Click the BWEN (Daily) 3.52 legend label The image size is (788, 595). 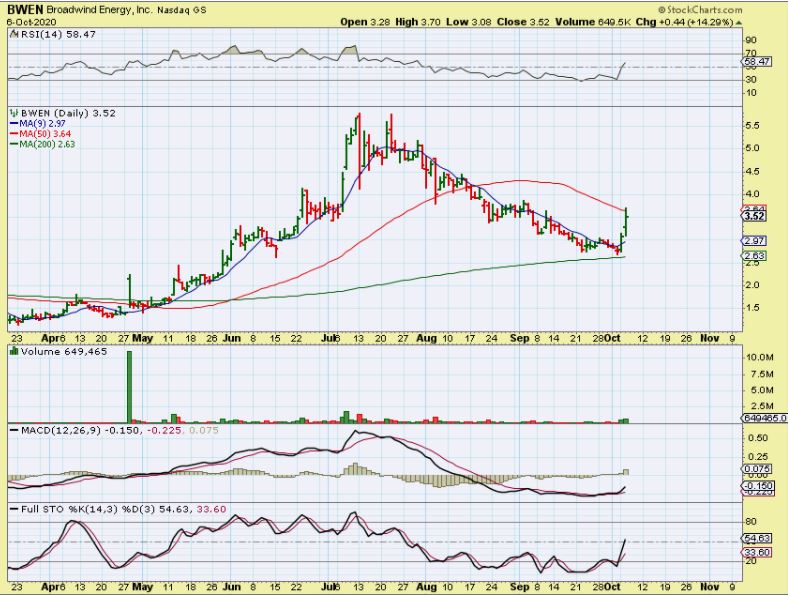point(68,113)
